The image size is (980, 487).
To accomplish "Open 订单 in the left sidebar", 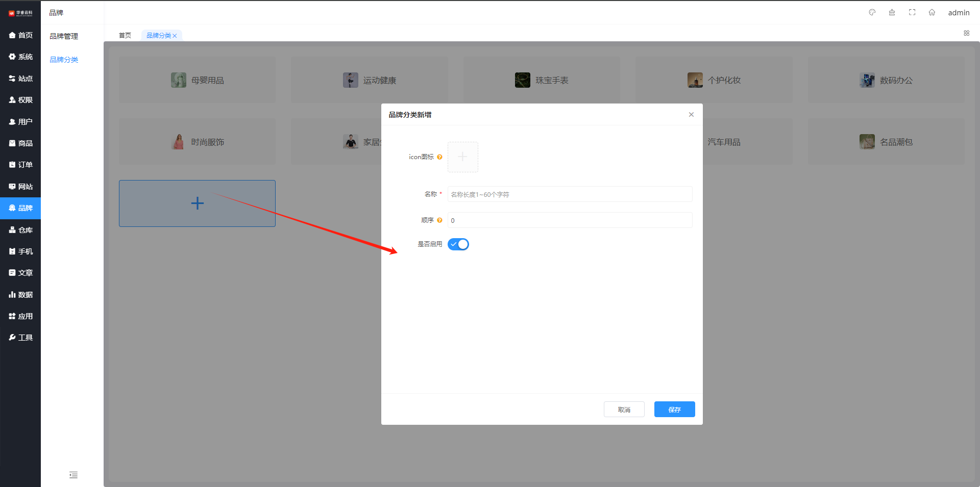I will point(20,165).
